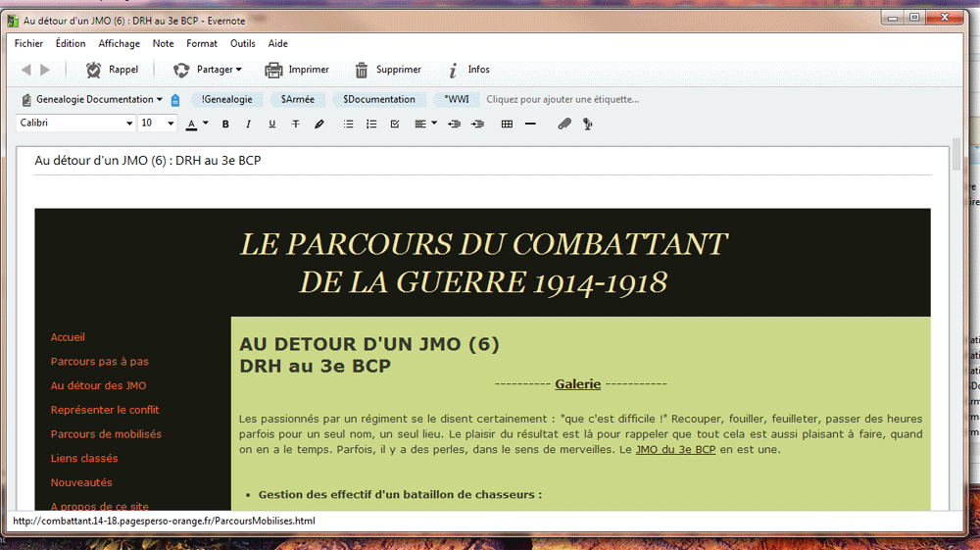Viewport: 980px width, 550px height.
Task: Follow the Liens classés link
Action: [x=84, y=459]
